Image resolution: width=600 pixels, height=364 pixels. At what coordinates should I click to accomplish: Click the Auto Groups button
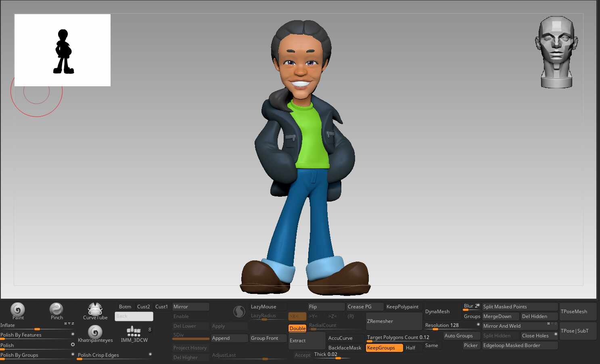click(x=462, y=336)
